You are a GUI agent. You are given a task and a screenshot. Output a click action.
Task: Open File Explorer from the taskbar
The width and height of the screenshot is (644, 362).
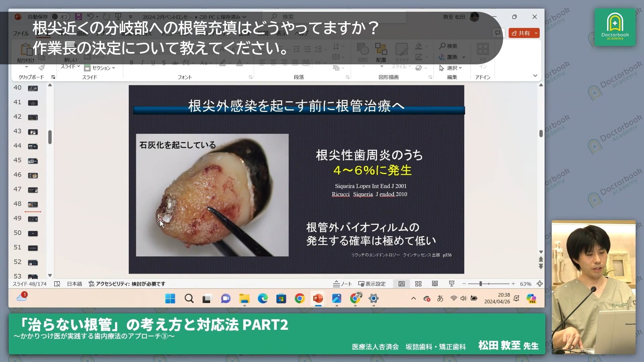(x=245, y=298)
